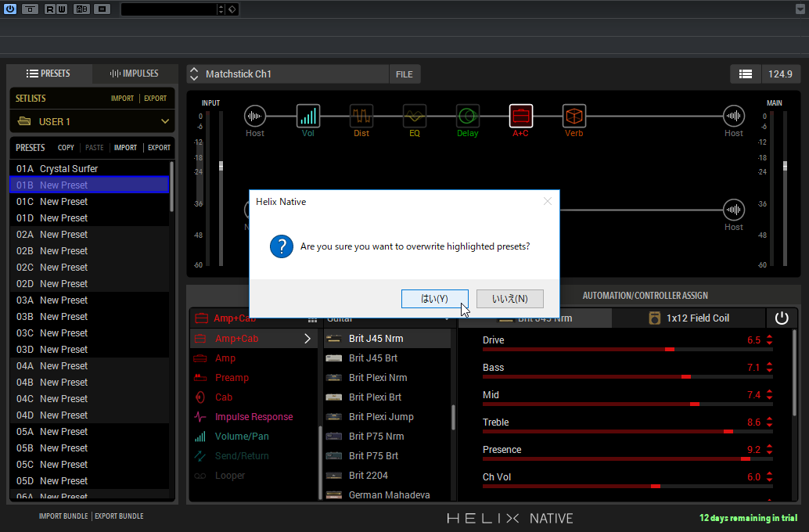The width and height of the screenshot is (809, 532).
Task: Open the list view icon near tempo
Action: click(746, 74)
